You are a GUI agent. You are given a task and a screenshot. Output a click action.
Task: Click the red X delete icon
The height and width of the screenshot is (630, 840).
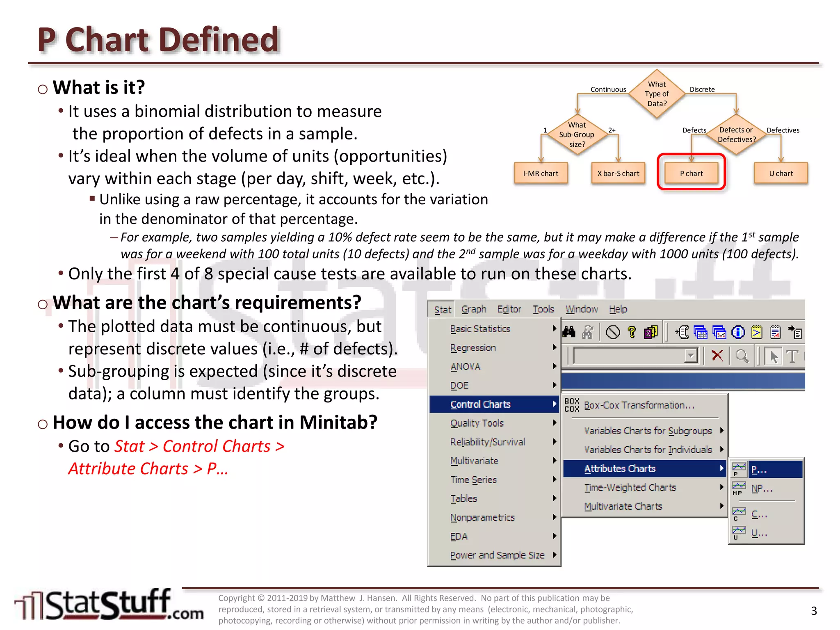pyautogui.click(x=717, y=355)
